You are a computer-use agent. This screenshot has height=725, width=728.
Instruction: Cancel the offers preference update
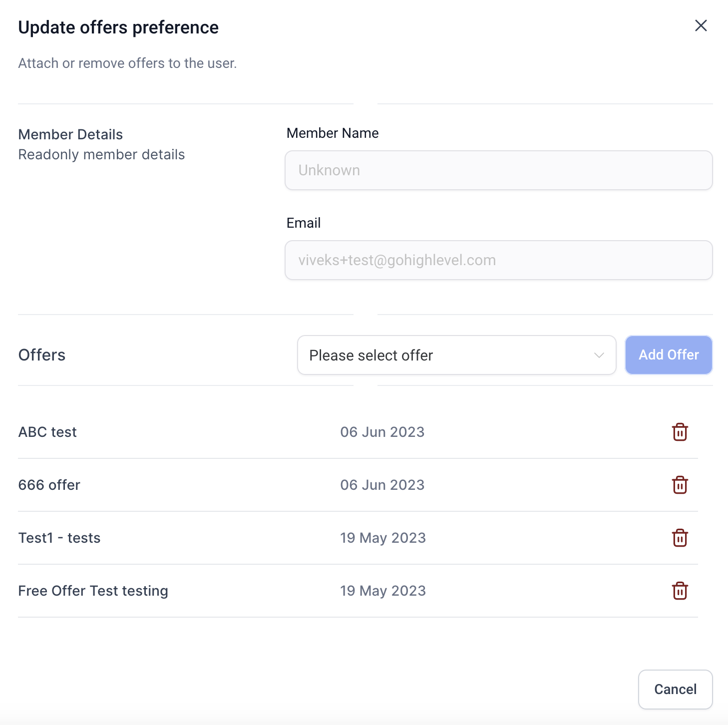(x=675, y=690)
